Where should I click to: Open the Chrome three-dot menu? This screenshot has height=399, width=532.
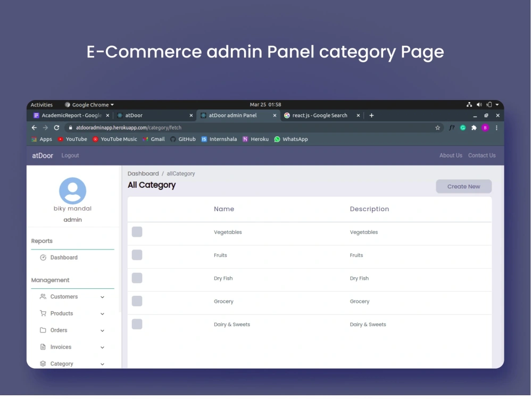click(497, 128)
